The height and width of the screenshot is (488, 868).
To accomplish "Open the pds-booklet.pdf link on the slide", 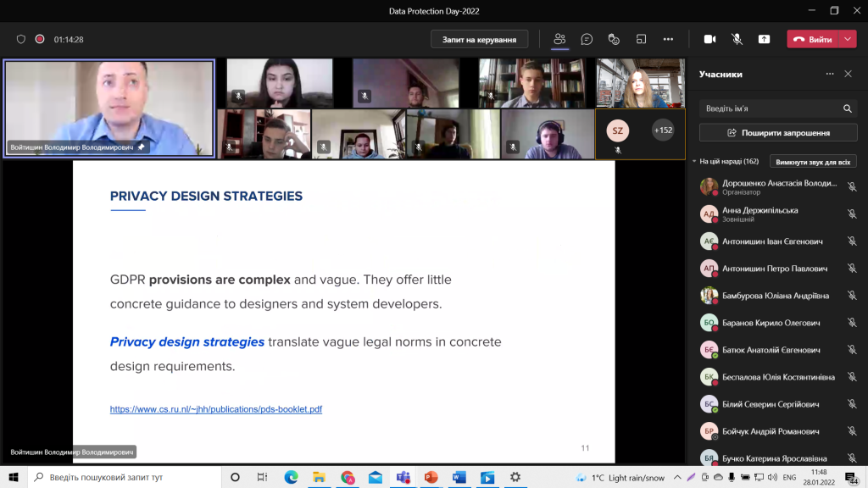I will click(x=215, y=409).
